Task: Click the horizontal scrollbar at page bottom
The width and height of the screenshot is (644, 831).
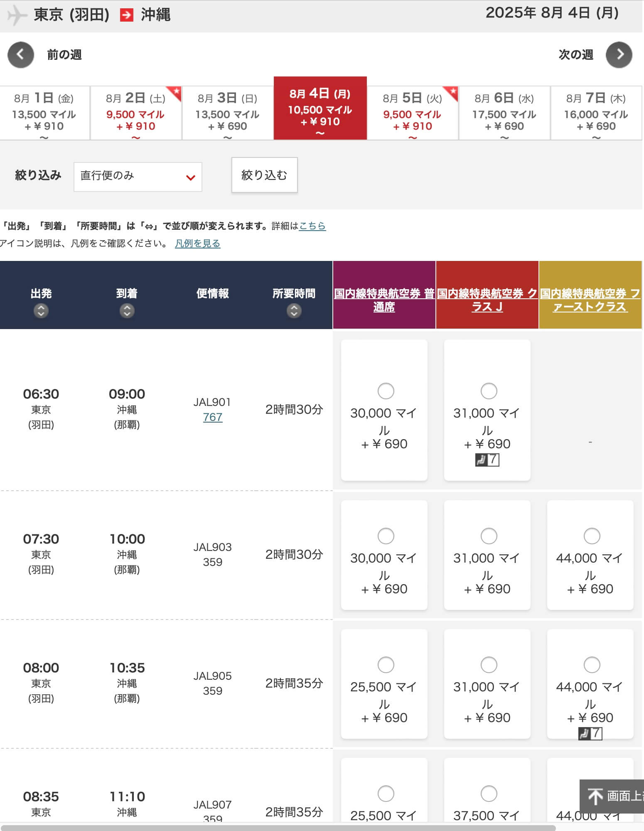Action: [x=278, y=828]
